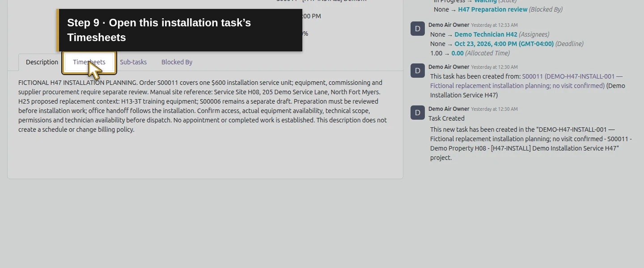Select the 'Yesterday at 12:33 AM' timestamp
Viewport: 644px width, 268px height.
click(x=494, y=25)
